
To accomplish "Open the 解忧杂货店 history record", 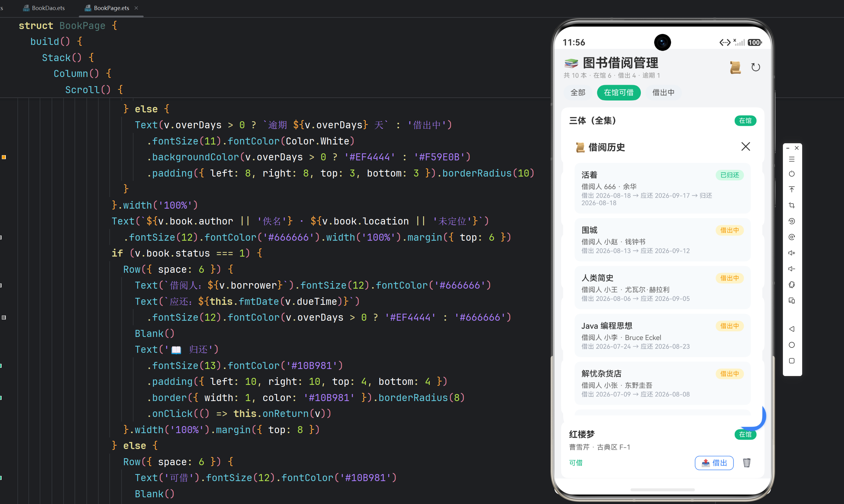I will tap(662, 383).
